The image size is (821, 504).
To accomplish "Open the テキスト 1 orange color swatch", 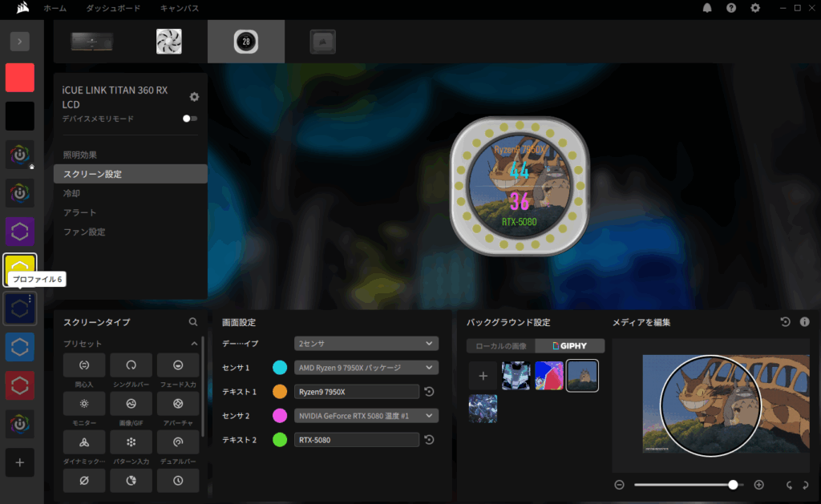I will [x=280, y=392].
